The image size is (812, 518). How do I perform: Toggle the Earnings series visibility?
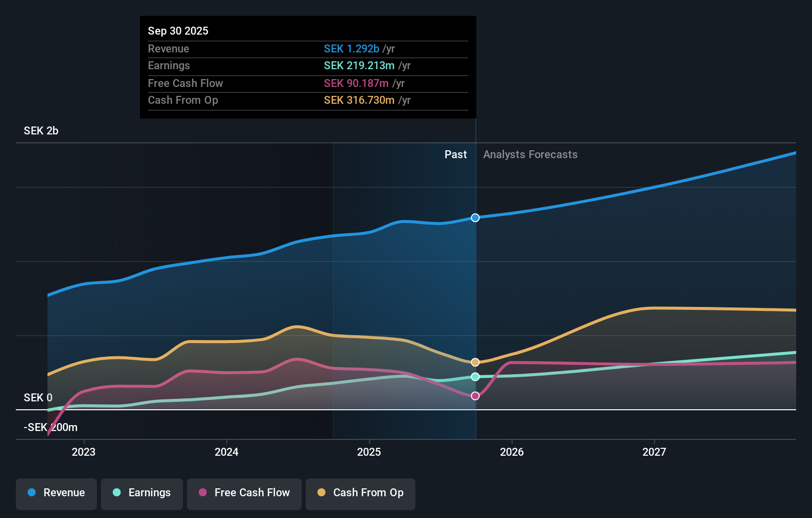click(x=141, y=493)
